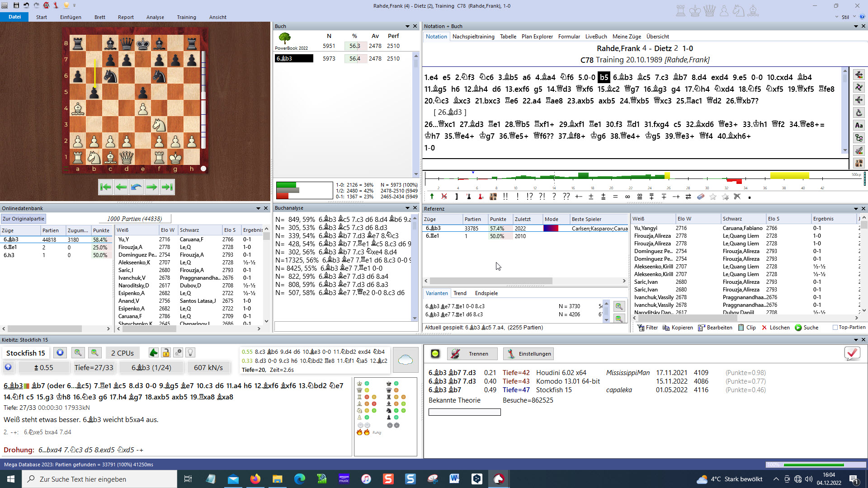Image resolution: width=868 pixels, height=488 pixels.
Task: Step one move forward under the board
Action: pos(151,187)
